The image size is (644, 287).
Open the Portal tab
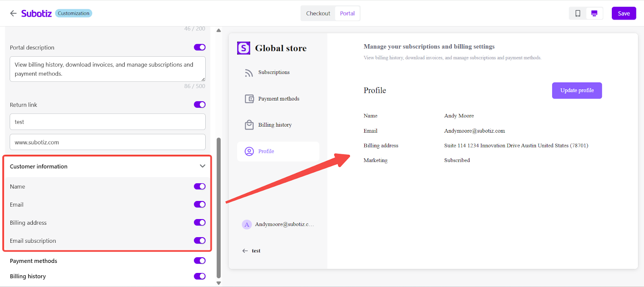(347, 13)
